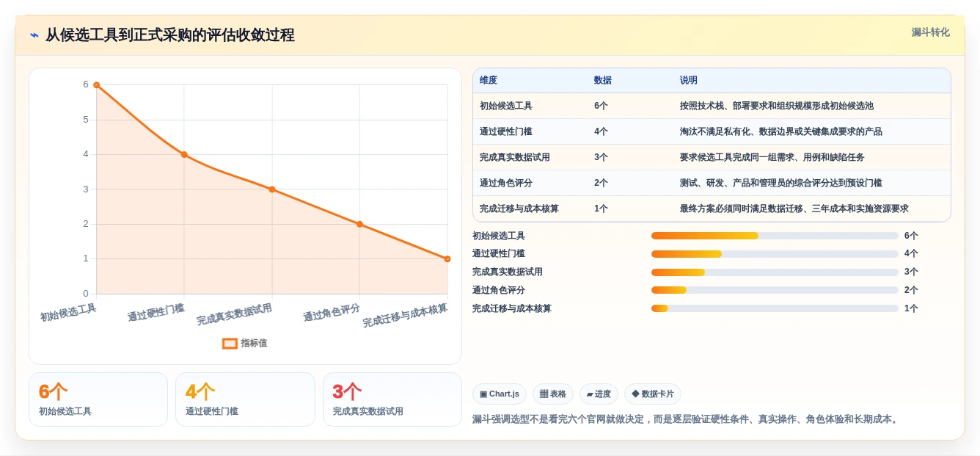
Task: Select the 表格 chip
Action: click(553, 394)
